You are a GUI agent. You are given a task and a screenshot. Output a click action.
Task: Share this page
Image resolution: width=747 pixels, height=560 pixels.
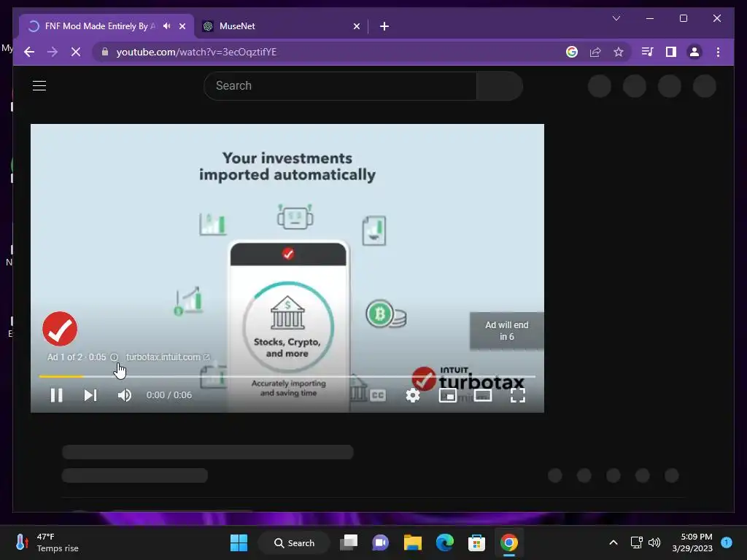pos(595,52)
